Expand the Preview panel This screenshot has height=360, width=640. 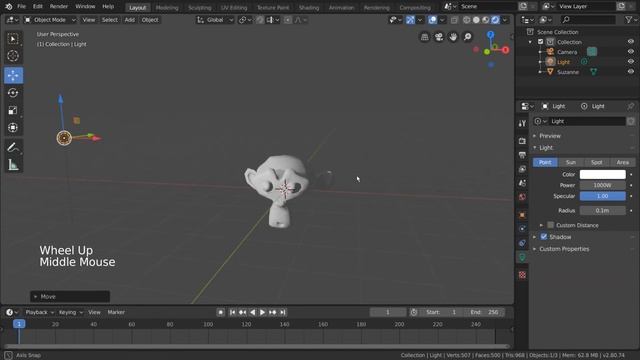(x=550, y=136)
